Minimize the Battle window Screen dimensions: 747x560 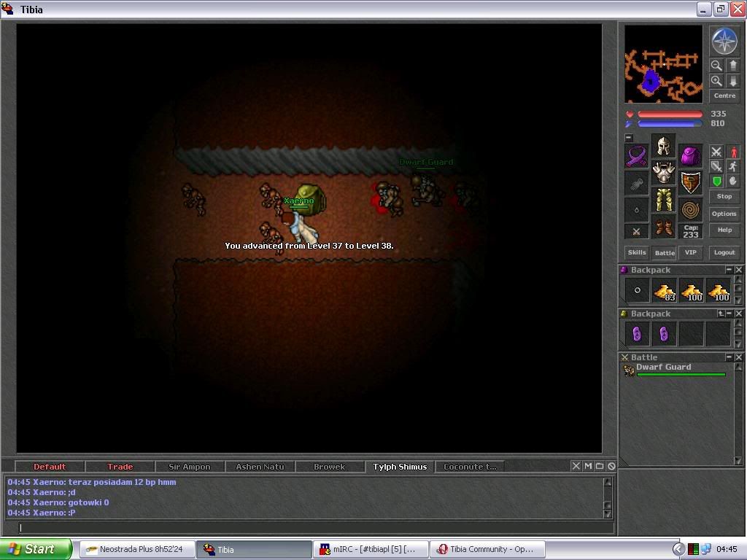click(x=729, y=357)
